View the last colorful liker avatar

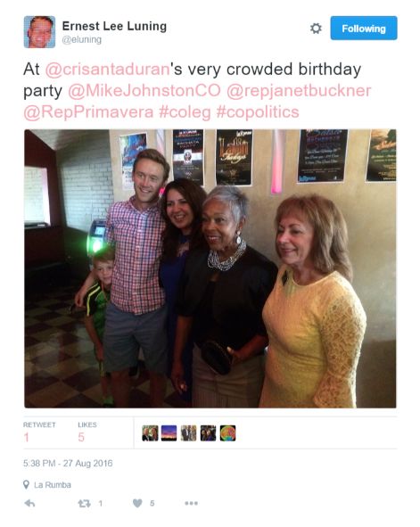pos(227,432)
